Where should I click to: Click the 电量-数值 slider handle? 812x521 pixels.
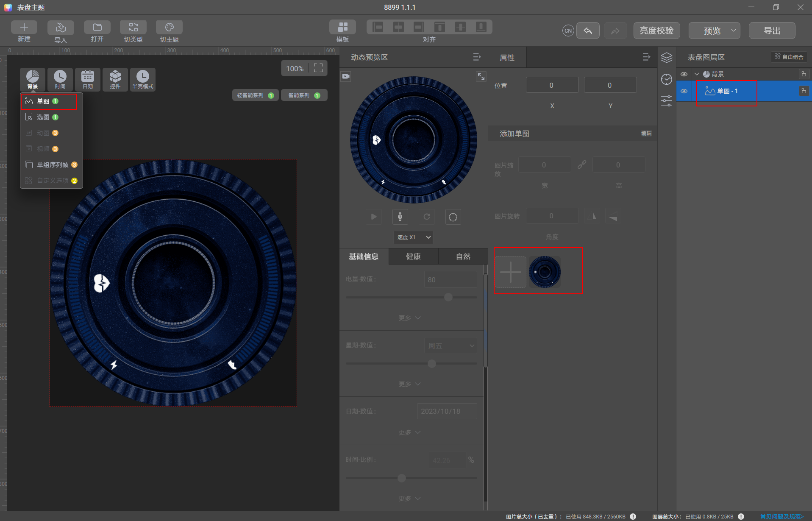click(x=448, y=297)
